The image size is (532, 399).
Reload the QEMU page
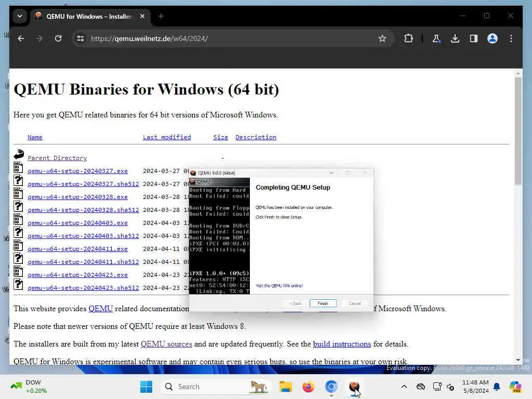(58, 38)
